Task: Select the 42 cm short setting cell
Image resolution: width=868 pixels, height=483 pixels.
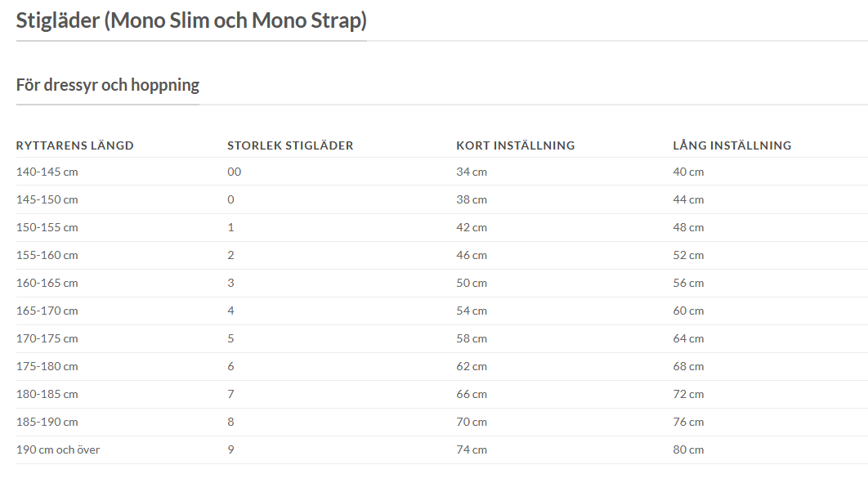Action: click(x=472, y=227)
